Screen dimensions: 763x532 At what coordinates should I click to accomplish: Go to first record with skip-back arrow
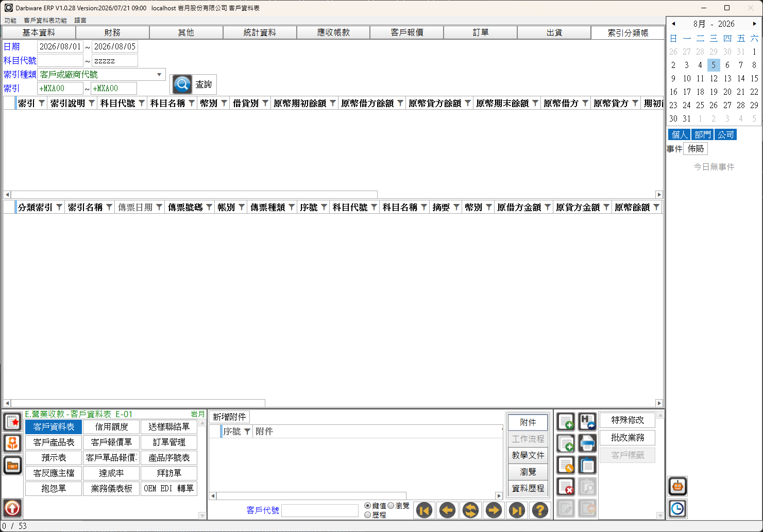click(x=425, y=510)
